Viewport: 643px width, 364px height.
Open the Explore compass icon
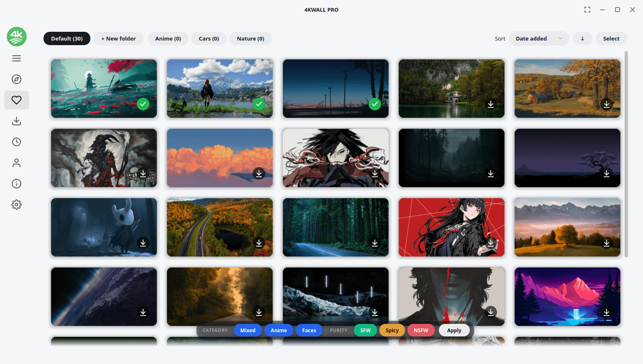click(17, 79)
